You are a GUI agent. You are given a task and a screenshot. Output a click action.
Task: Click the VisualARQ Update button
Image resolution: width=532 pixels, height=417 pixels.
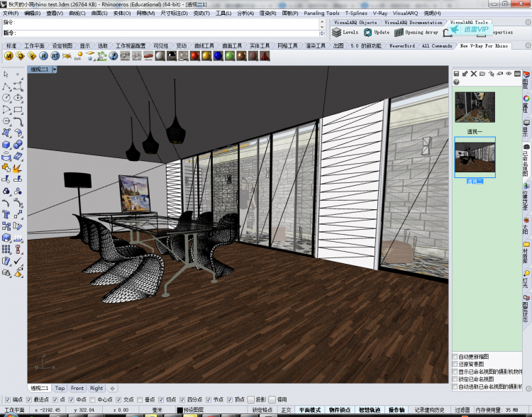click(x=377, y=32)
